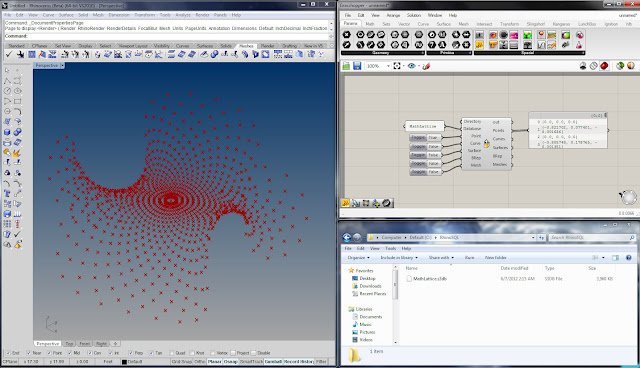Toggle the Perp osnap checkbox
Viewport: 640px width, 368px height.
click(x=131, y=353)
